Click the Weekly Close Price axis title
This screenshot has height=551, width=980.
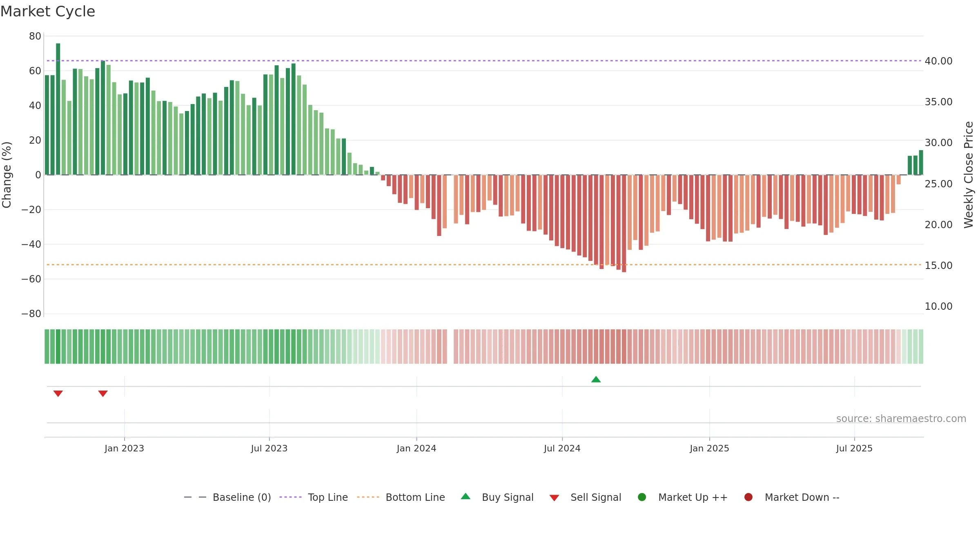point(969,175)
